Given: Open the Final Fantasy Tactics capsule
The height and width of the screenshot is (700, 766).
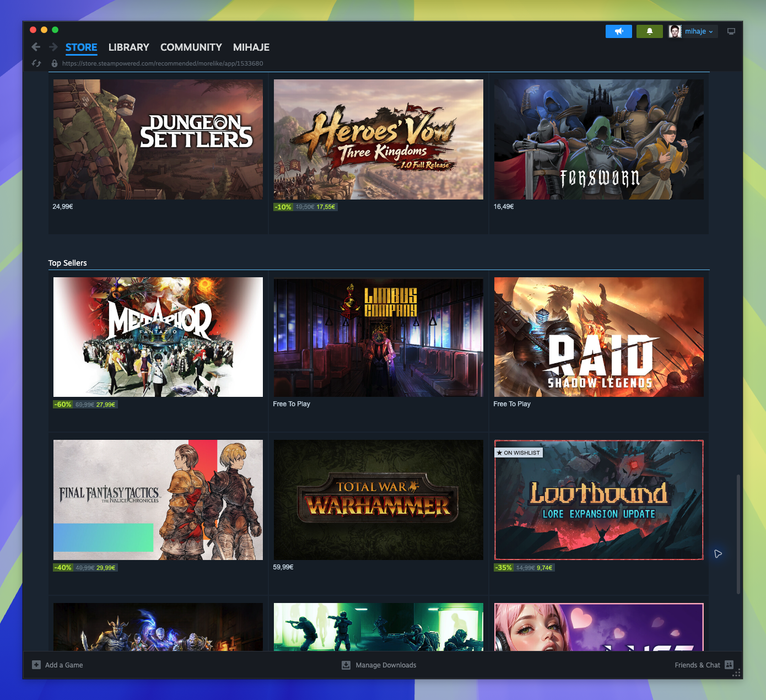Looking at the screenshot, I should pos(158,500).
